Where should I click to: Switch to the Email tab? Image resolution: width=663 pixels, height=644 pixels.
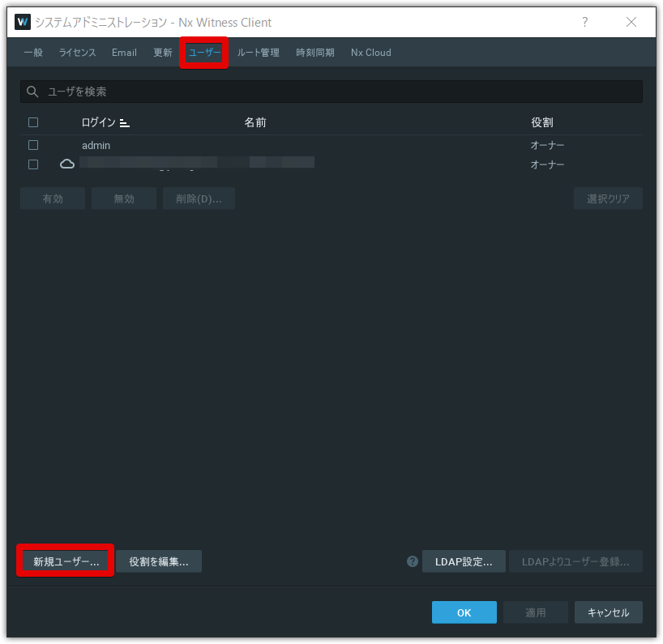coord(124,53)
